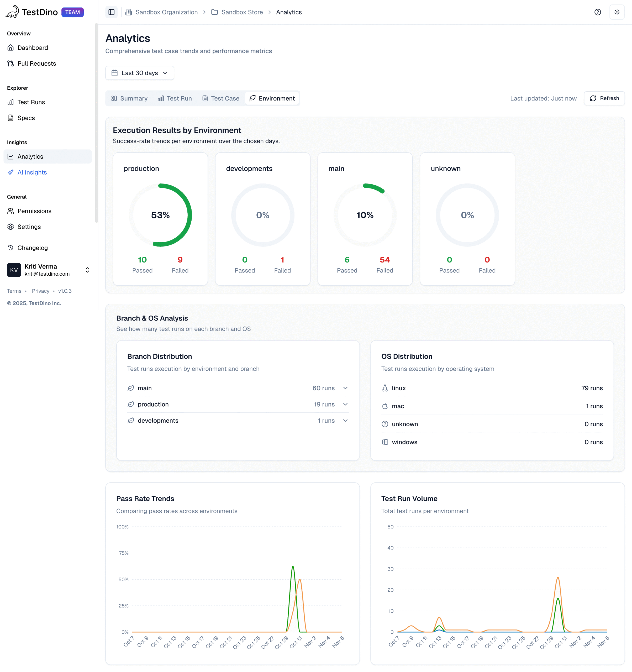Switch to the Summary tab
632x672 pixels.
129,98
